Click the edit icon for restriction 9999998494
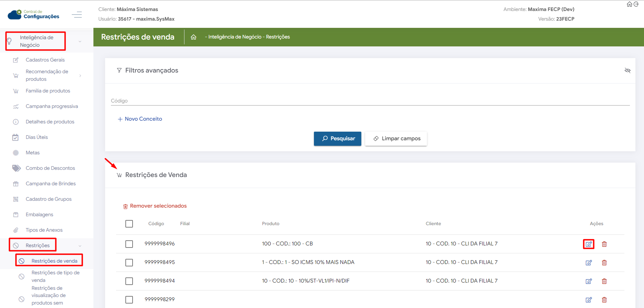The image size is (644, 308). click(x=588, y=281)
